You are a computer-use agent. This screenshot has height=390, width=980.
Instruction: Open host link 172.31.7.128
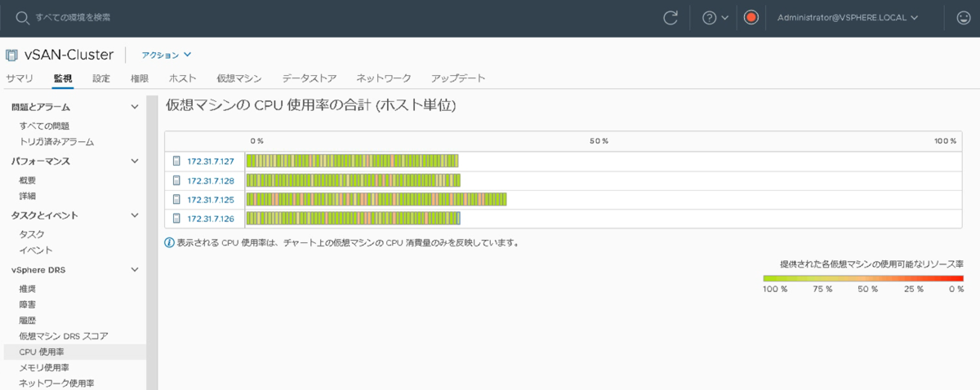click(211, 180)
